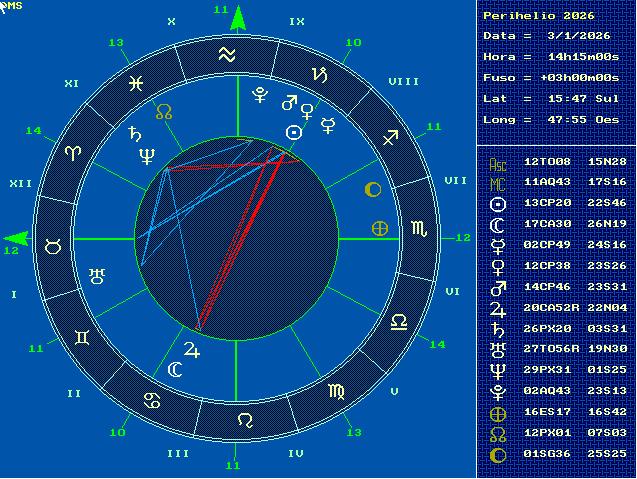Viewport: 637px width, 479px height.
Task: Click the Aquarius glyph on the zodiac ring
Action: pyautogui.click(x=228, y=55)
